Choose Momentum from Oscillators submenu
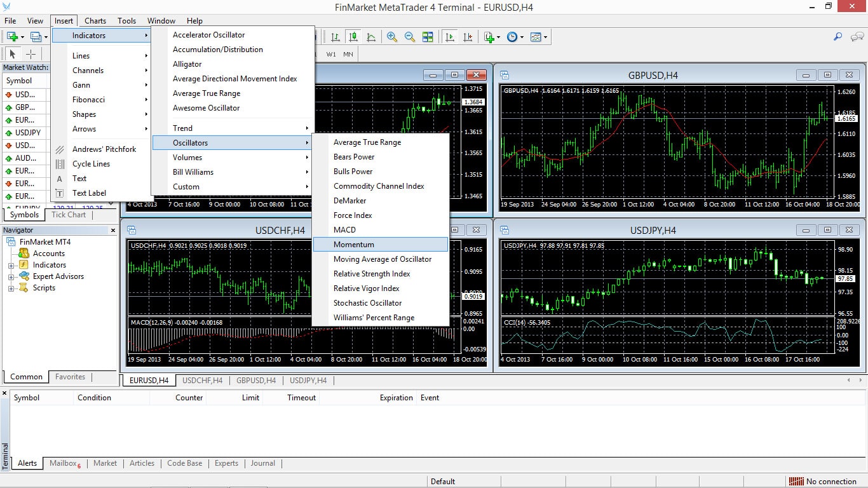This screenshot has width=868, height=488. (x=381, y=245)
